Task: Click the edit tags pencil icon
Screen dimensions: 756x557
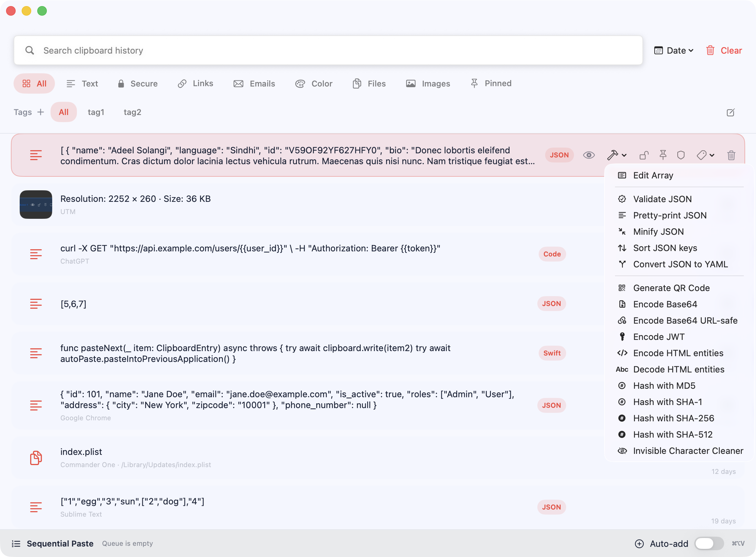Action: 731,112
